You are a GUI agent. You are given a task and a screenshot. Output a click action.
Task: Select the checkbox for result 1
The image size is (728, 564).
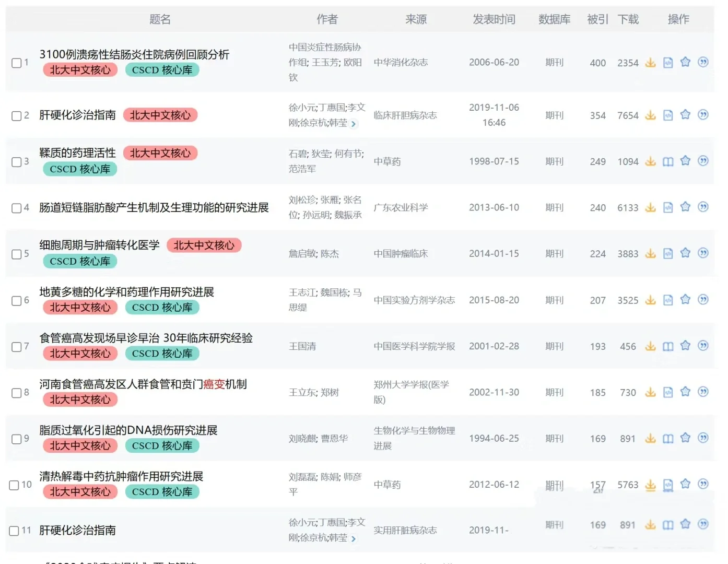tap(17, 63)
